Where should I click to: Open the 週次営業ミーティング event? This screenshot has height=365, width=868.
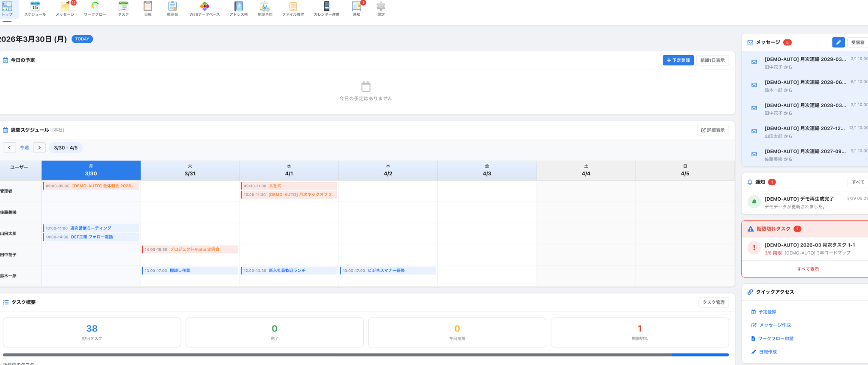coord(91,228)
